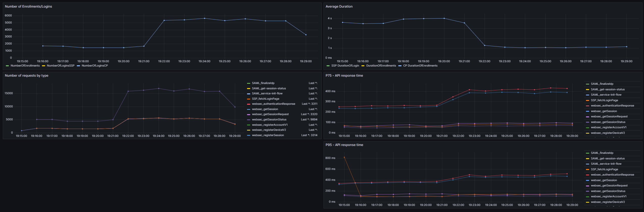Viewport: 644px width, 212px height.
Task: Open the Number of Enrollments/Logins panel title menu
Action: tap(28, 7)
